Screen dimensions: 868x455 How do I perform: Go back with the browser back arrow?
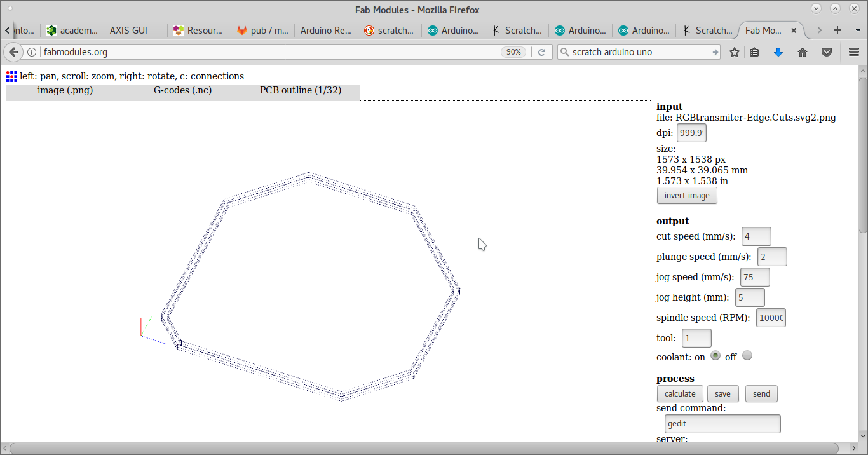pyautogui.click(x=13, y=52)
